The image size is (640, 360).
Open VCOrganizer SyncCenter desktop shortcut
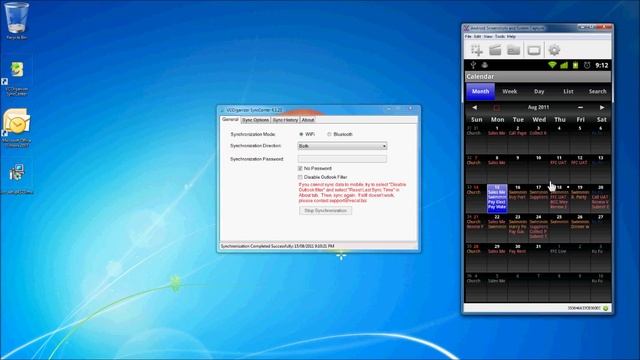(16, 78)
